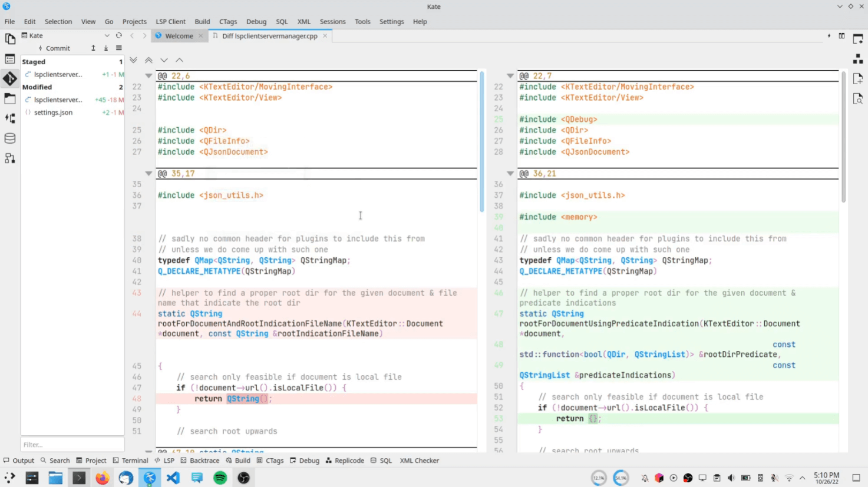Screen dimensions: 868x487
Task: Click inside the Filter field below Git panel
Action: point(72,444)
